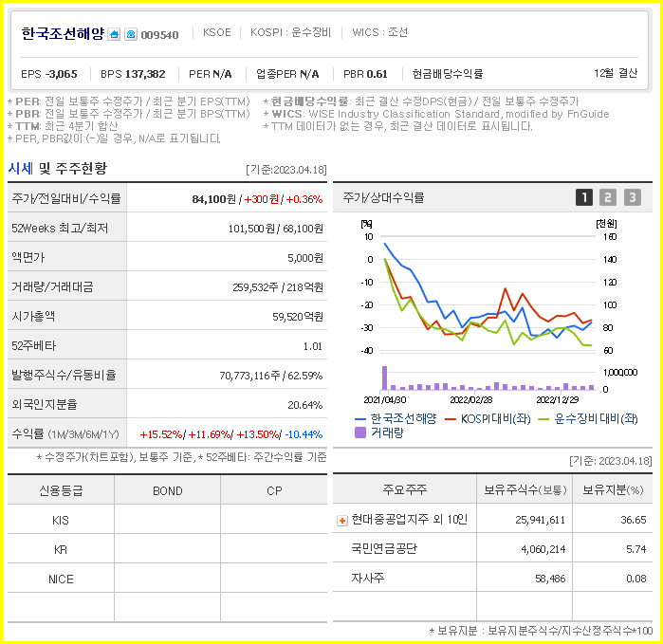Click the CP column header
663x644 pixels.
274,490
